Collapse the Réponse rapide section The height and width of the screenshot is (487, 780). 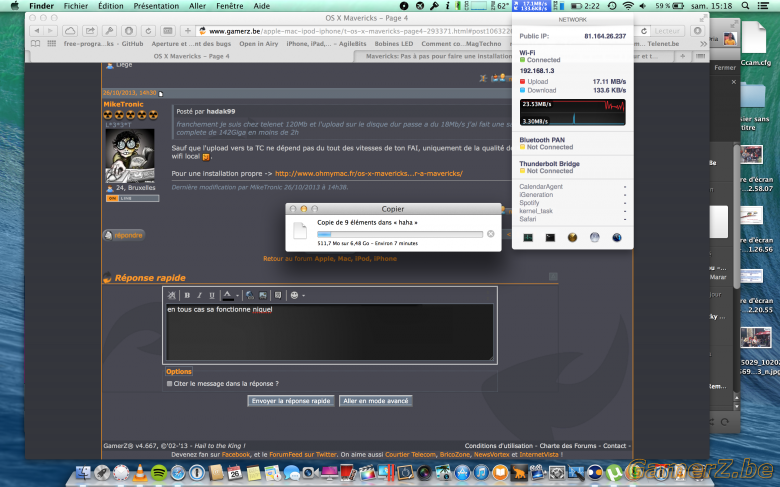pyautogui.click(x=553, y=277)
